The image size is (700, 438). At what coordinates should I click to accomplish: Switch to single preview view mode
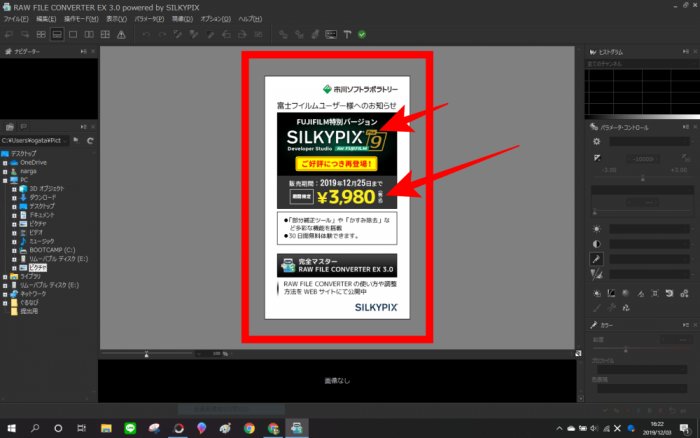pos(73,34)
